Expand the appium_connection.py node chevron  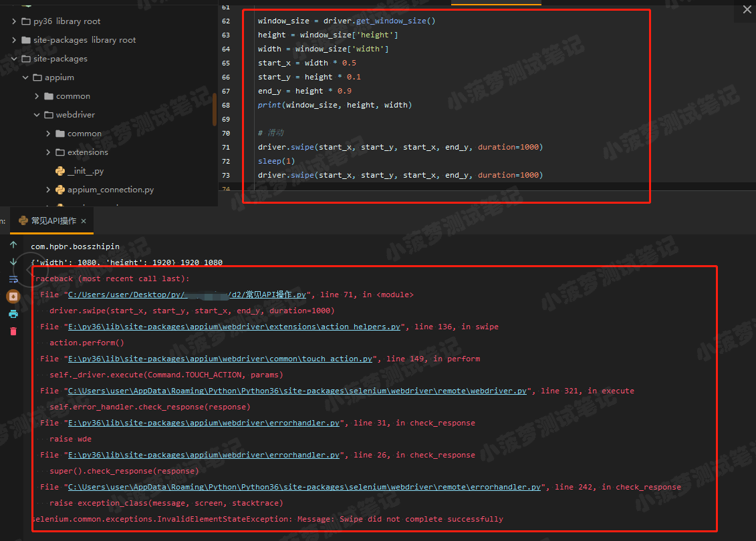(48, 190)
